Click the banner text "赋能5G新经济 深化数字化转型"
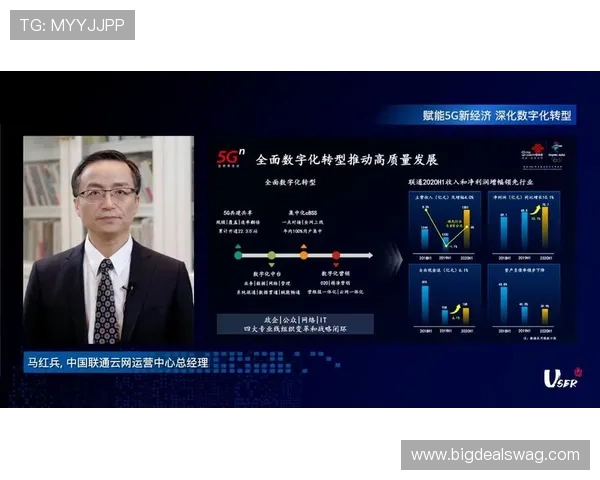Viewport: 600px width, 480px height. coord(497,115)
